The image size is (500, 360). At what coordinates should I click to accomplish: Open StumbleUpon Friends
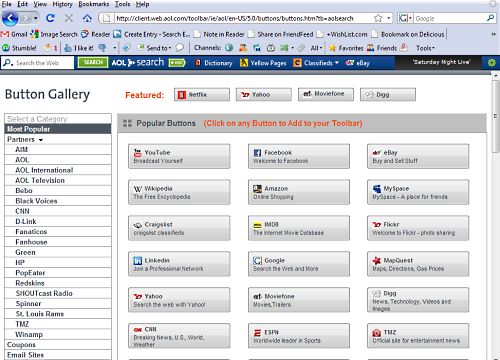click(x=382, y=48)
